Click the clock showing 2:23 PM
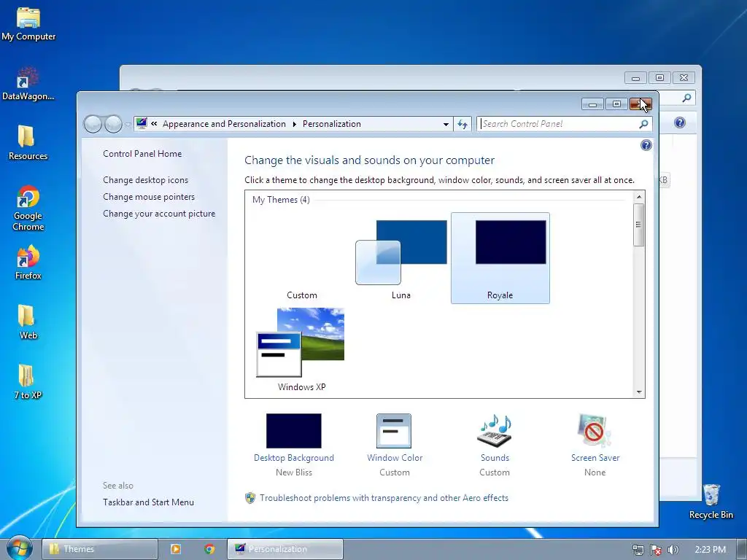This screenshot has width=747, height=560. click(711, 550)
